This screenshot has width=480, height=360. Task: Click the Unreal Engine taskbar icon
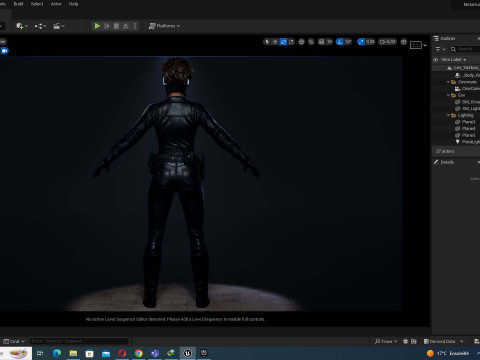pos(188,353)
